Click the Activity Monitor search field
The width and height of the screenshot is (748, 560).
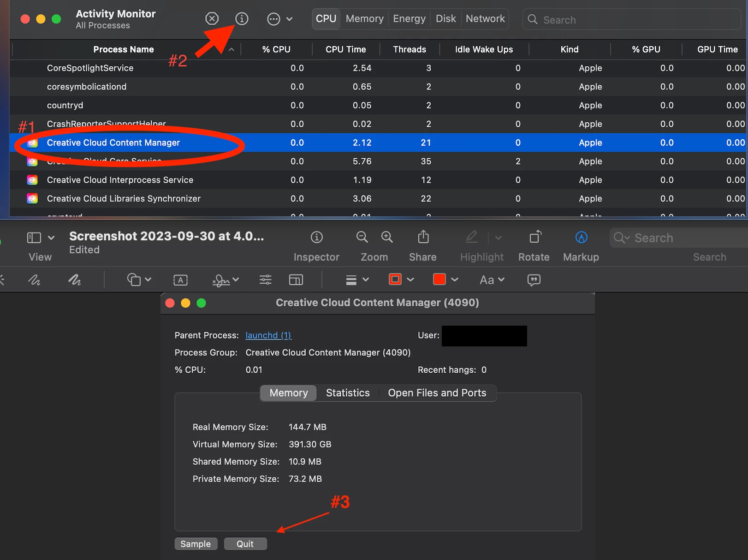coord(631,19)
